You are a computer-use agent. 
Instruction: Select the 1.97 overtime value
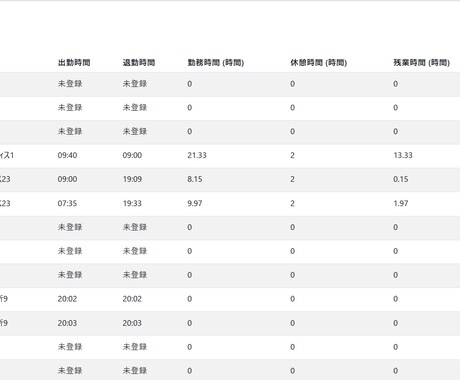tap(401, 203)
